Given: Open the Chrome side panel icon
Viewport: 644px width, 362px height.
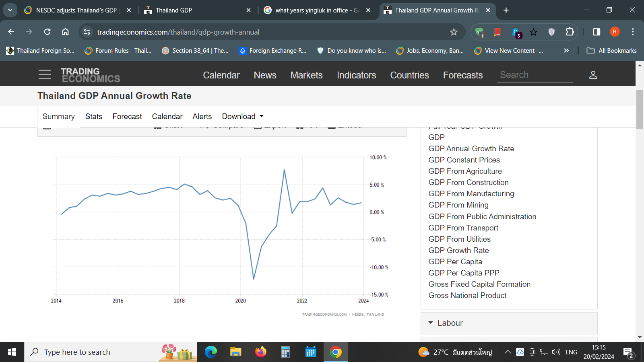Looking at the screenshot, I should [x=597, y=32].
